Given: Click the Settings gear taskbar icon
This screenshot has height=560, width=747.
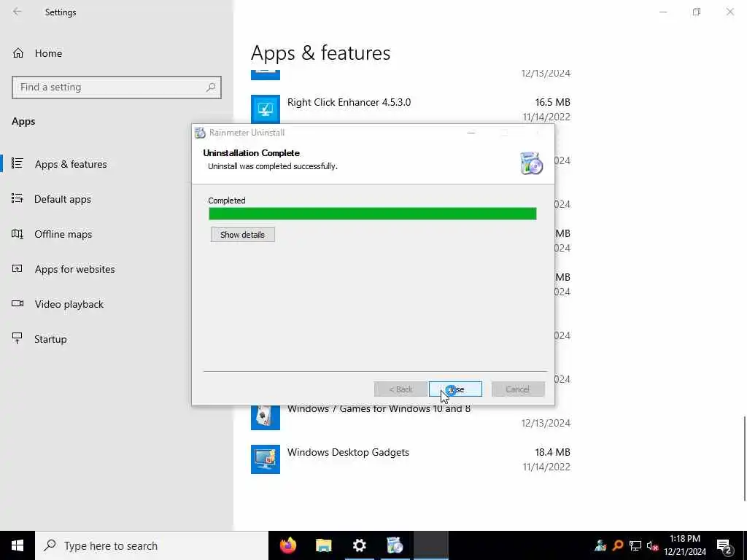Looking at the screenshot, I should click(359, 545).
